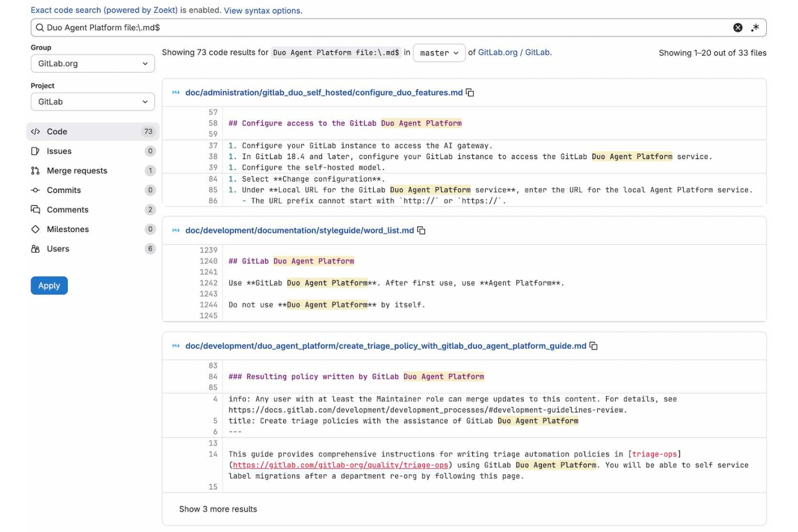Image resolution: width=798 pixels, height=532 pixels.
Task: Switch to the Comments filter
Action: coord(67,210)
